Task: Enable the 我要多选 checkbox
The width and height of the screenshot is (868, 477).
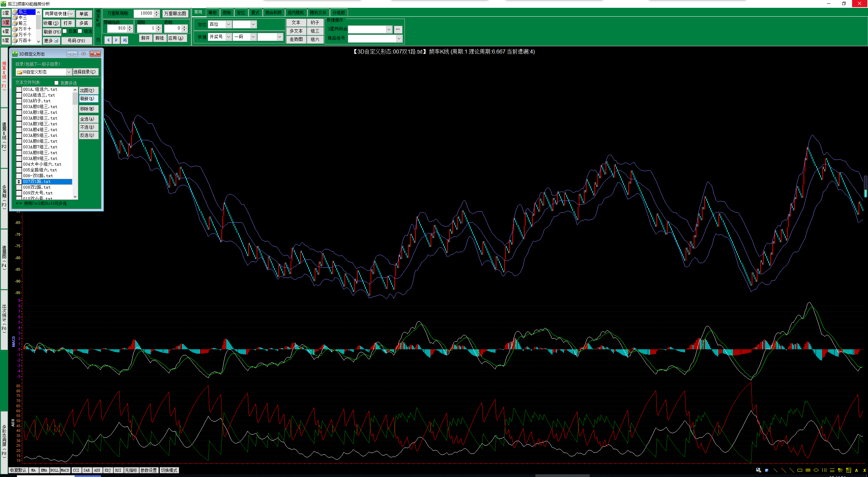Action: tap(57, 83)
